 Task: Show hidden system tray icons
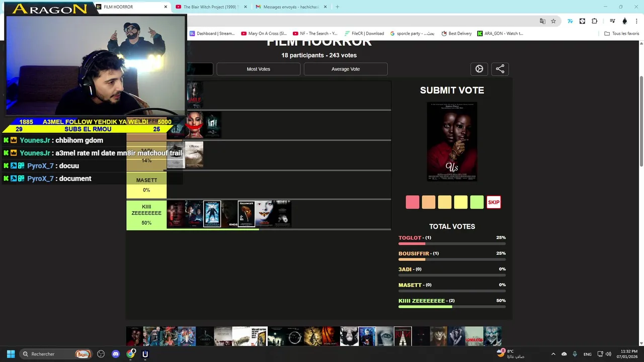pyautogui.click(x=553, y=354)
